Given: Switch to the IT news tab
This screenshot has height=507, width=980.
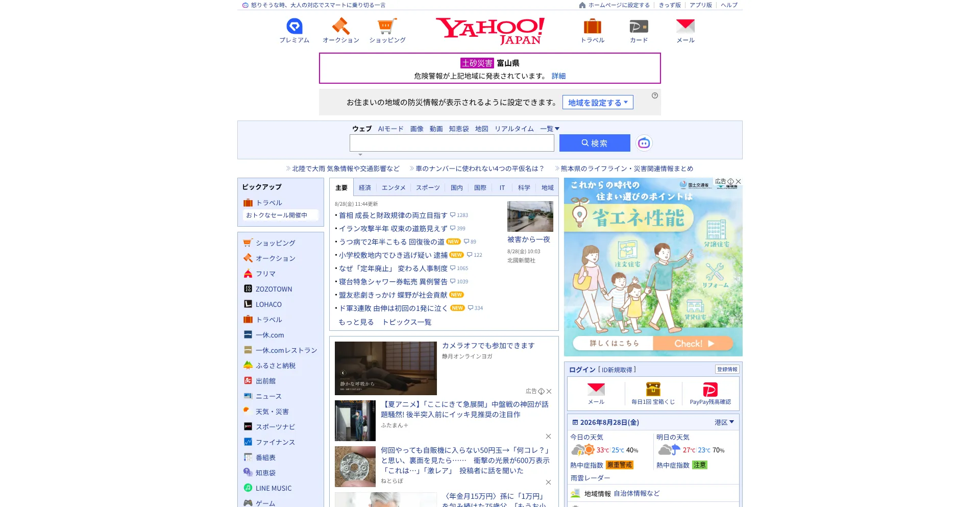Looking at the screenshot, I should pyautogui.click(x=502, y=187).
